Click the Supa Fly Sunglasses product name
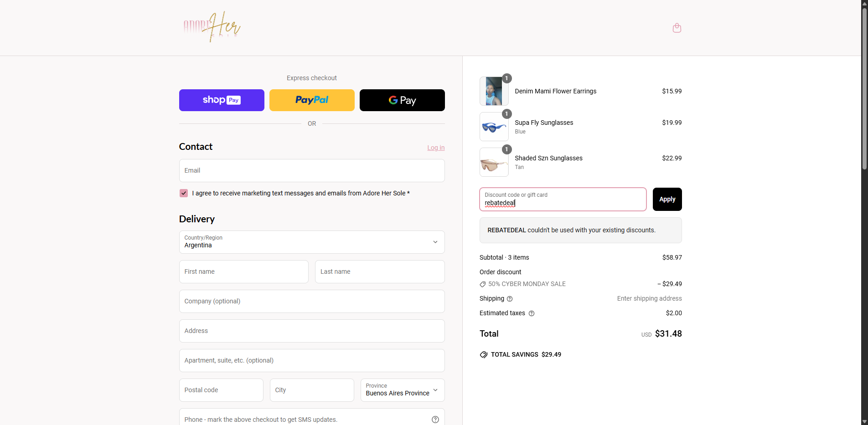Image resolution: width=868 pixels, height=425 pixels. point(544,123)
